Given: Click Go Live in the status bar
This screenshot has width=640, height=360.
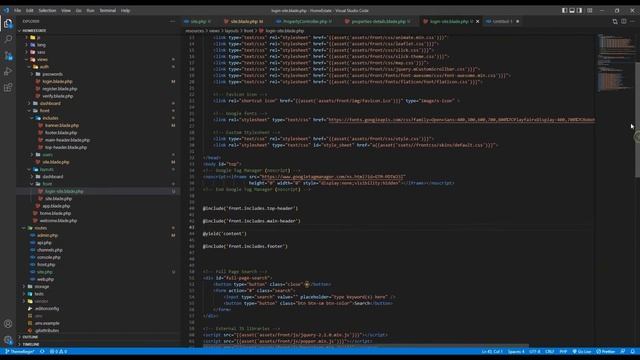Looking at the screenshot, I should 582,351.
